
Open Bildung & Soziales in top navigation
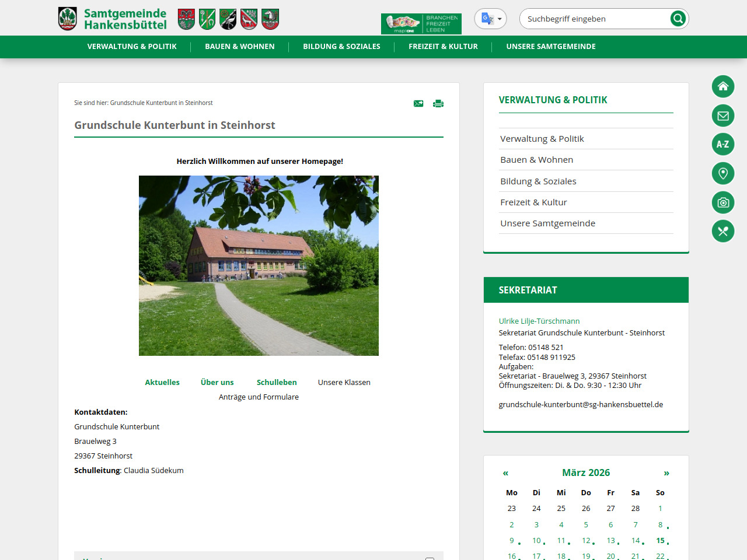[x=341, y=47]
